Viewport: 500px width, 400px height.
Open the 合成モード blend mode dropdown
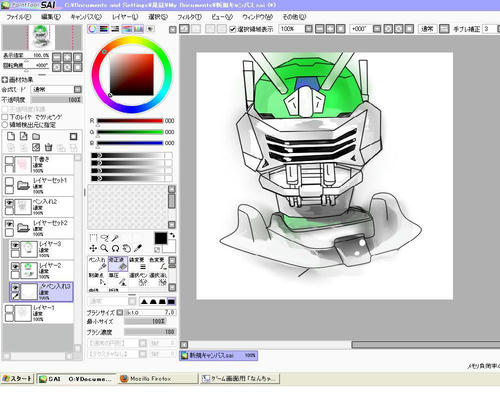pos(56,89)
